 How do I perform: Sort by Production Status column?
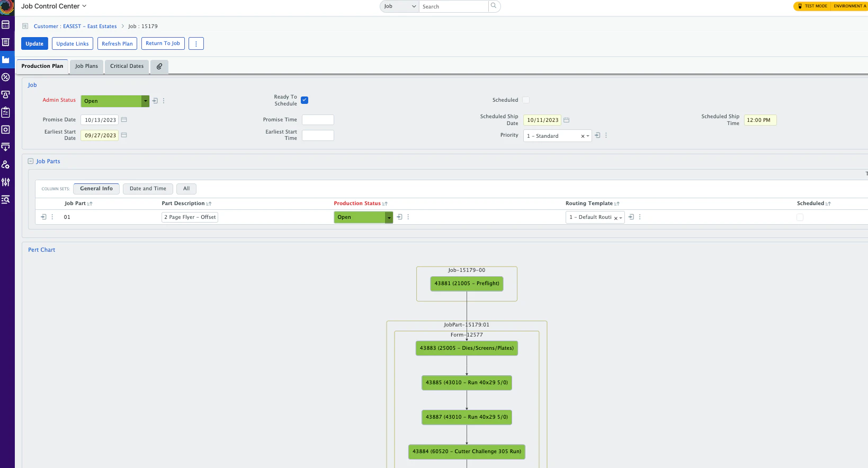(x=361, y=204)
